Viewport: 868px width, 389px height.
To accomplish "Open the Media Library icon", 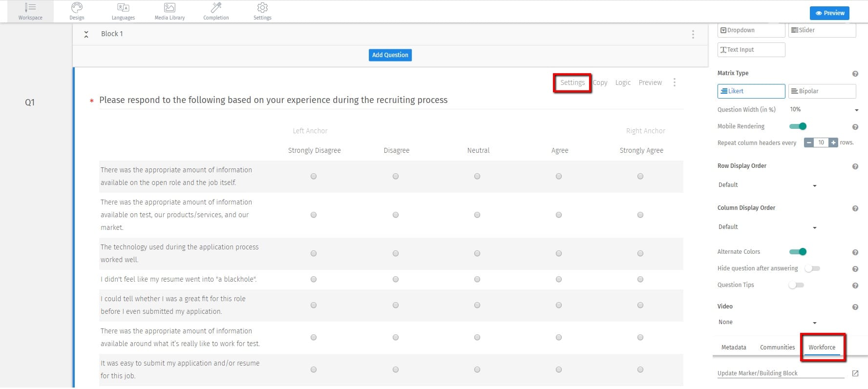I will click(x=169, y=8).
